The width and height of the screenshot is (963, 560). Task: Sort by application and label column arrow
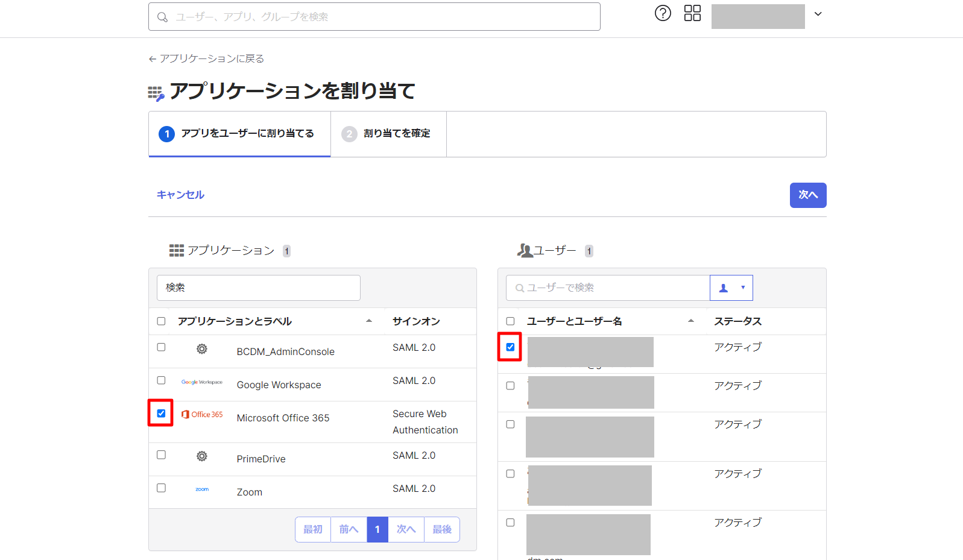(x=369, y=321)
